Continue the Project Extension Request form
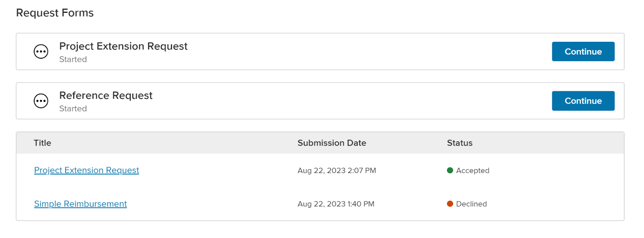This screenshot has width=644, height=238. click(583, 51)
